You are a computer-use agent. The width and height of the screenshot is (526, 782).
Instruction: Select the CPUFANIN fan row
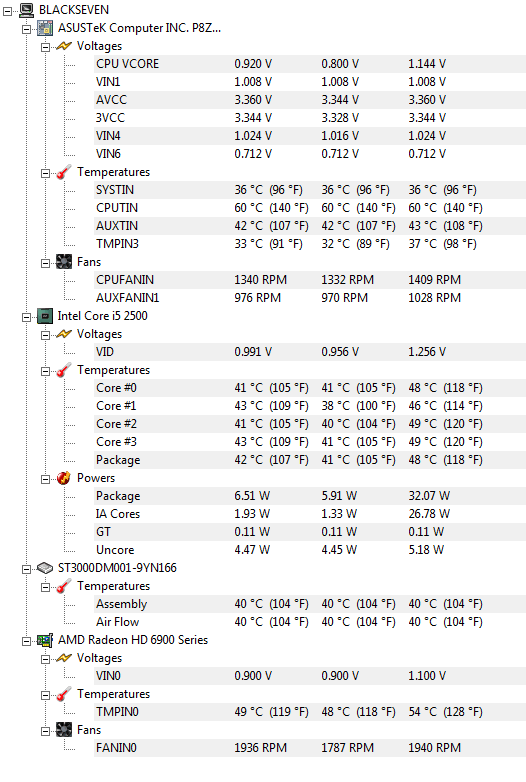(310, 280)
